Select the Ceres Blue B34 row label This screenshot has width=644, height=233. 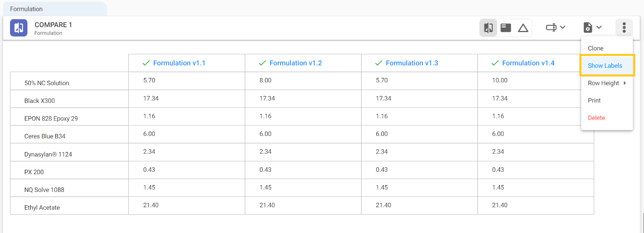point(45,136)
